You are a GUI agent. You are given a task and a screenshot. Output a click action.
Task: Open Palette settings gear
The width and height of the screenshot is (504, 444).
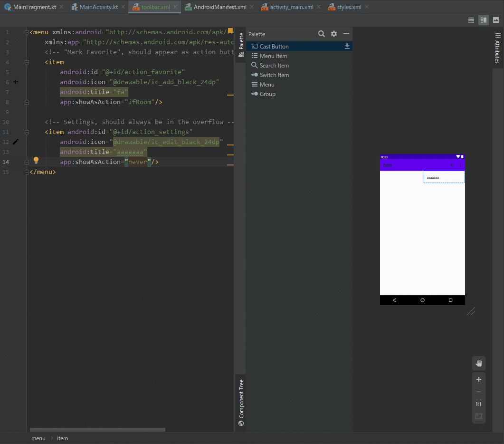tap(334, 34)
